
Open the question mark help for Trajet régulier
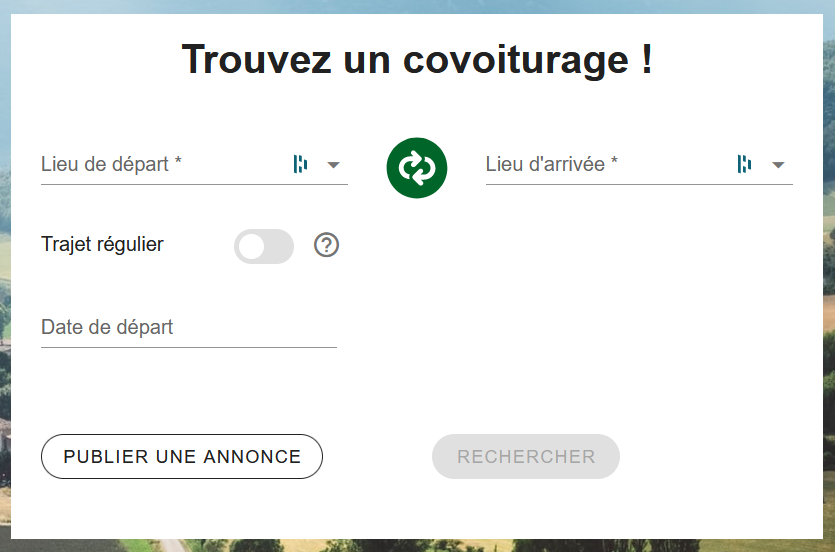(326, 245)
